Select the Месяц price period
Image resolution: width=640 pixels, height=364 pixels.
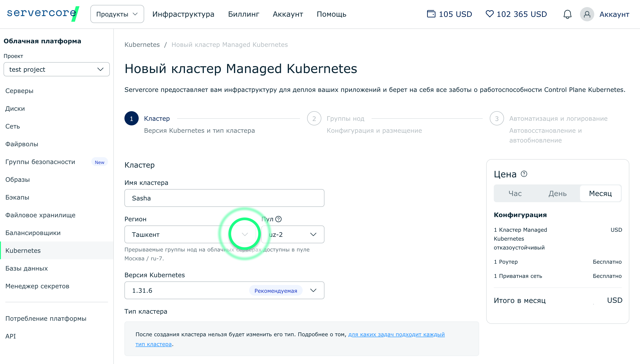[x=600, y=194]
